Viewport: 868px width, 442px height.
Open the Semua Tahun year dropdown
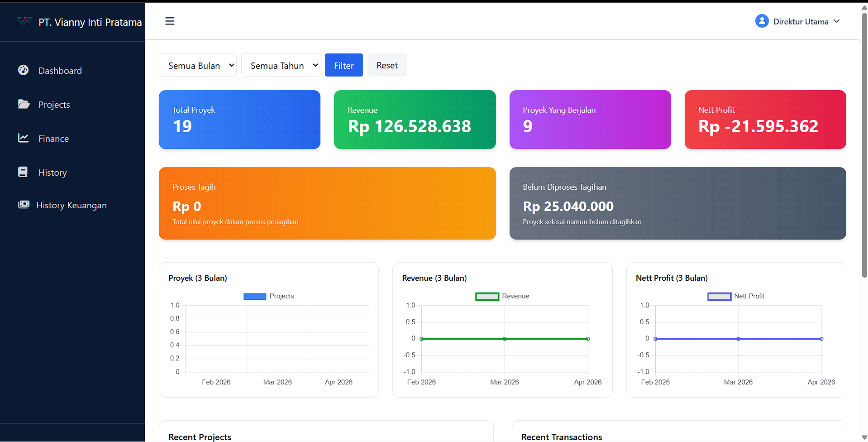[281, 66]
